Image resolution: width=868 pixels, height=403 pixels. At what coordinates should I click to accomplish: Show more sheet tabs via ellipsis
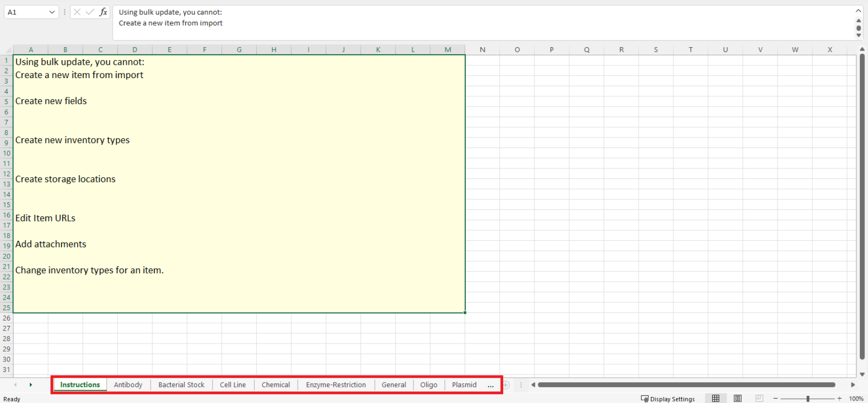click(491, 385)
